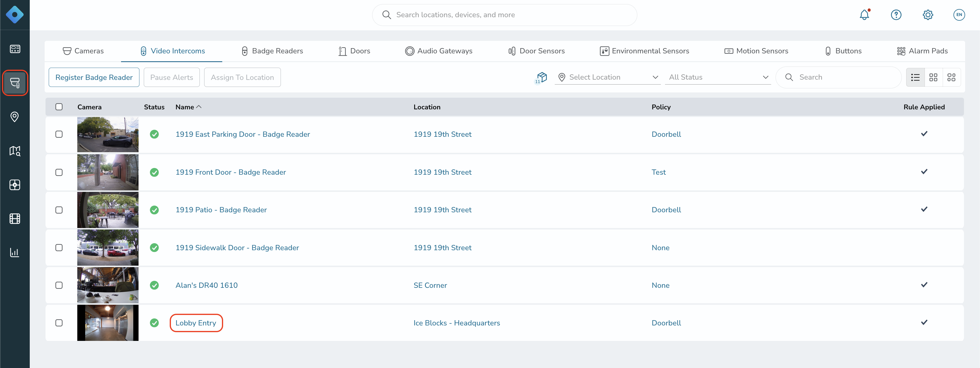Switch to list view layout icon
The height and width of the screenshot is (368, 980).
point(915,78)
